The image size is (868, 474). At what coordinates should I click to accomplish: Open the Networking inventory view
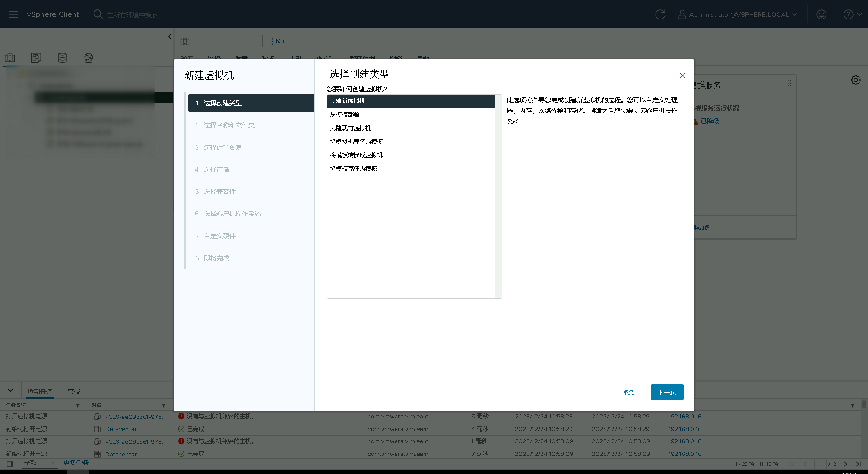coord(89,58)
